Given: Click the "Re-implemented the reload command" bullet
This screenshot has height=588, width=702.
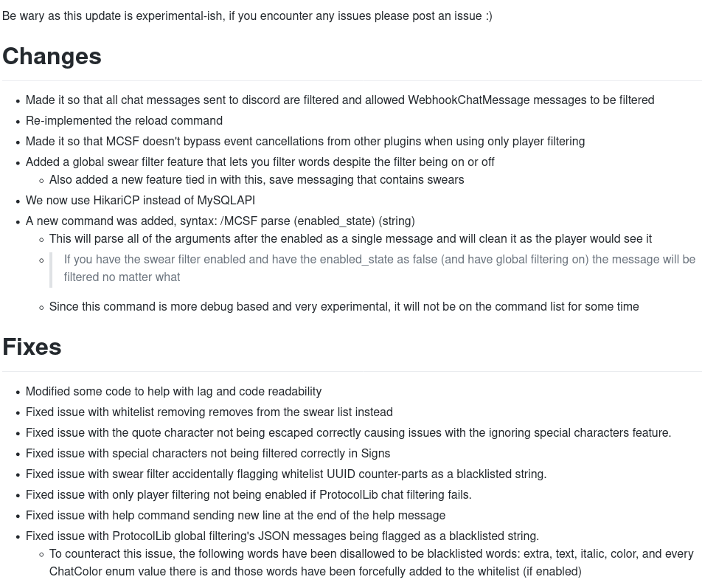Looking at the screenshot, I should click(124, 121).
